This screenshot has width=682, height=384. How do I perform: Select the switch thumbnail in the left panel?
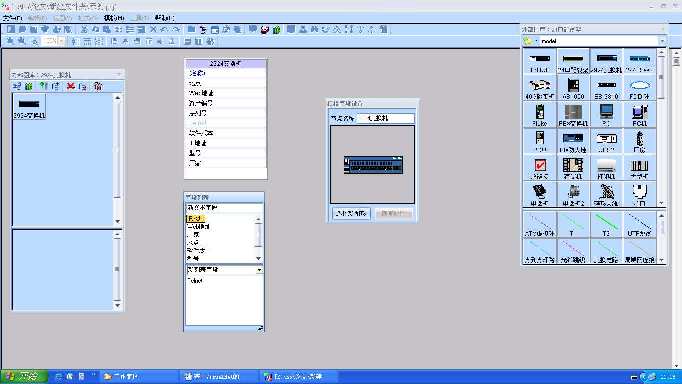[x=29, y=107]
